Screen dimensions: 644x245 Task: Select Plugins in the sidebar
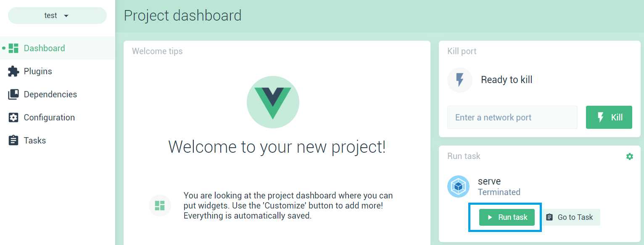(x=38, y=71)
